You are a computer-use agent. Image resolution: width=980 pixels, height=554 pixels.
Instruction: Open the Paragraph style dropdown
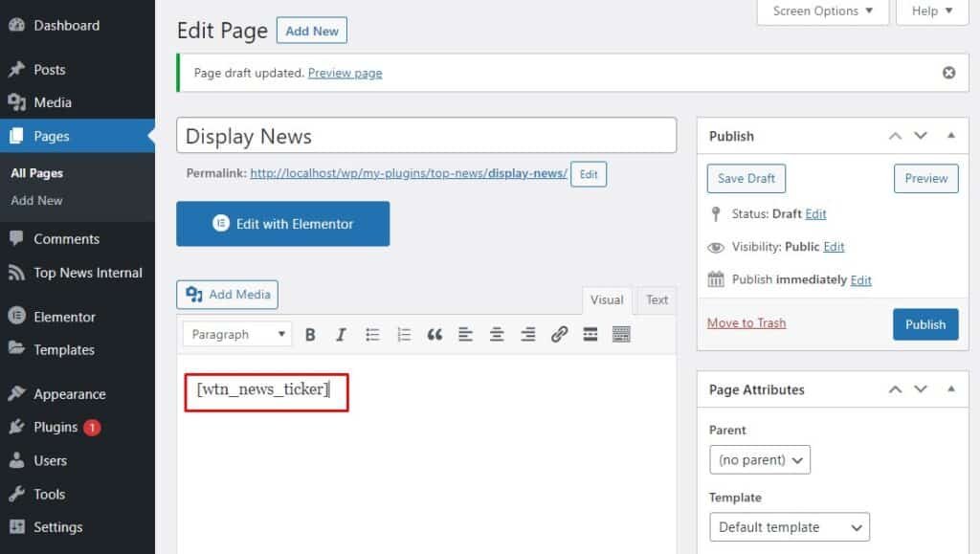click(x=236, y=334)
